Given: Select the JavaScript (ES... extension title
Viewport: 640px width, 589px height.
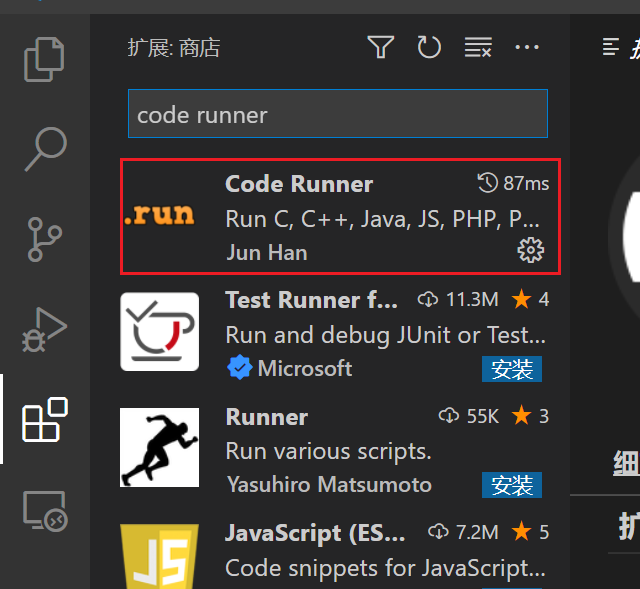Looking at the screenshot, I should tap(316, 533).
